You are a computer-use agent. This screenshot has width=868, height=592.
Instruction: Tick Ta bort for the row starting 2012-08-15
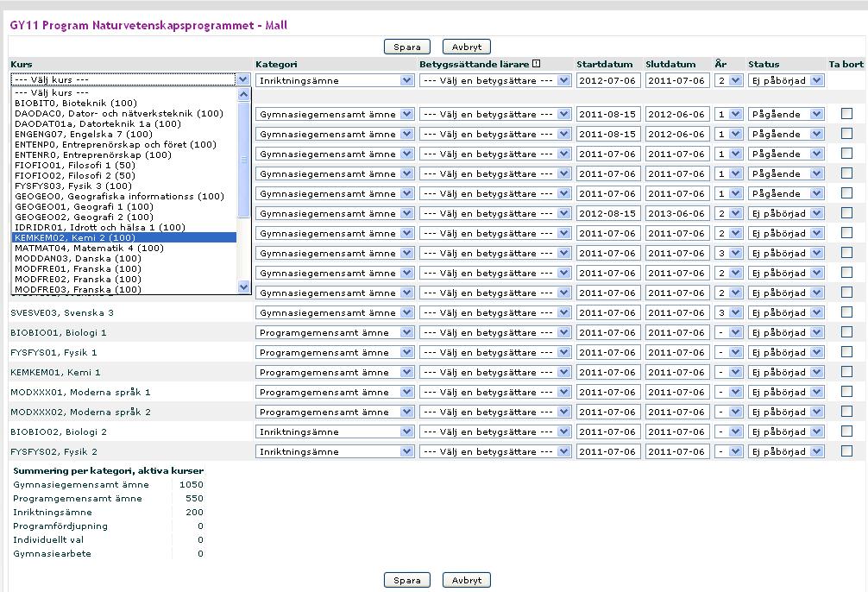[x=846, y=213]
